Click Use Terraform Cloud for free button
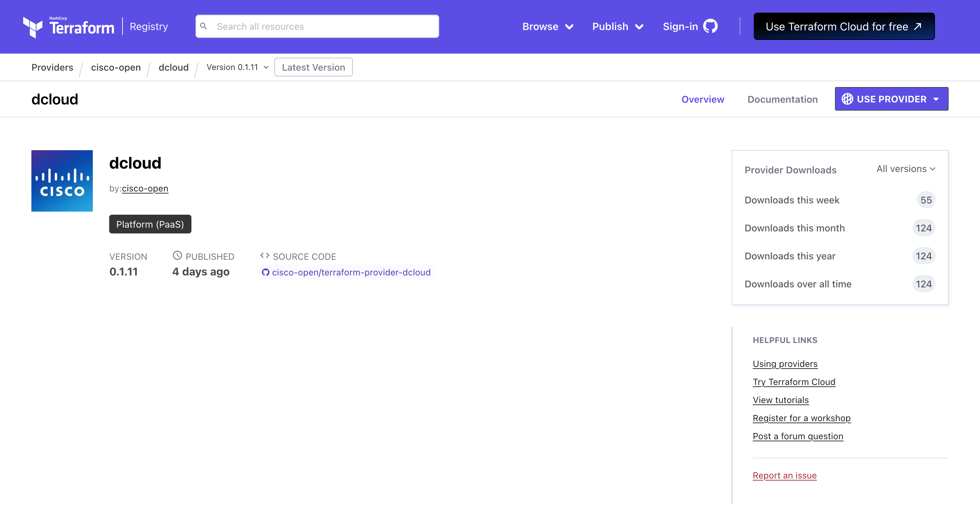Image resolution: width=980 pixels, height=514 pixels. pos(844,26)
